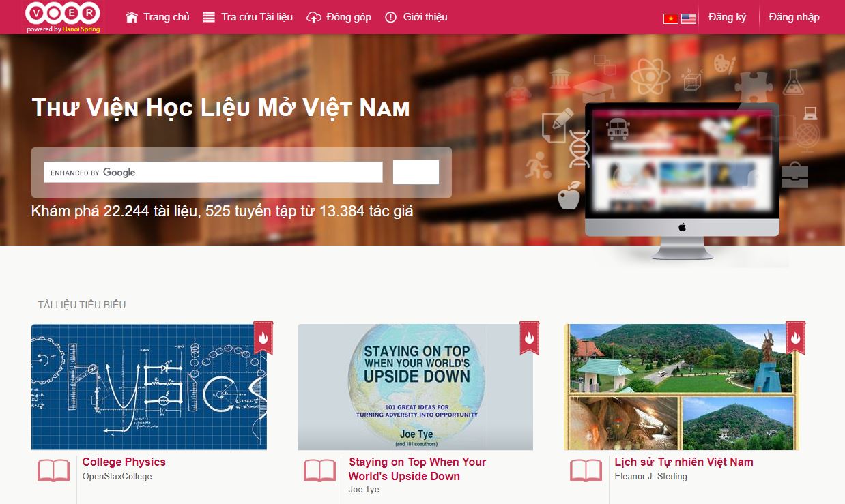Click the book icon beside Lịch sử Tự nhiên
This screenshot has height=504, width=845.
(586, 471)
